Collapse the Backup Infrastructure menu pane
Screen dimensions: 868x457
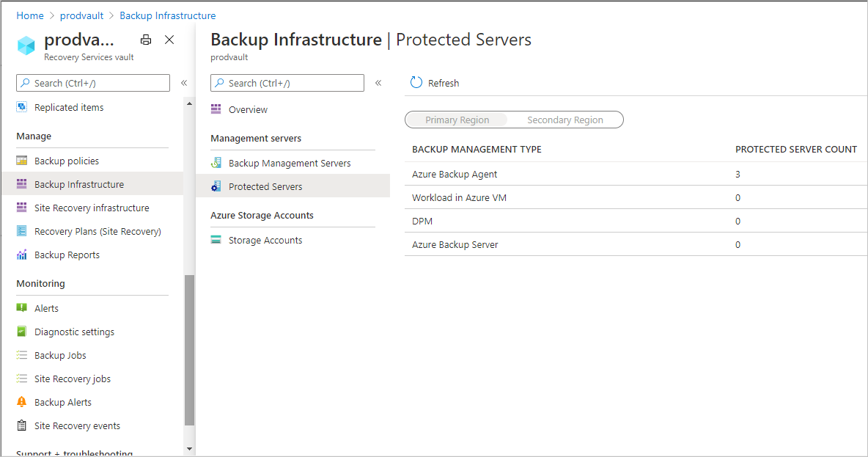click(x=378, y=83)
